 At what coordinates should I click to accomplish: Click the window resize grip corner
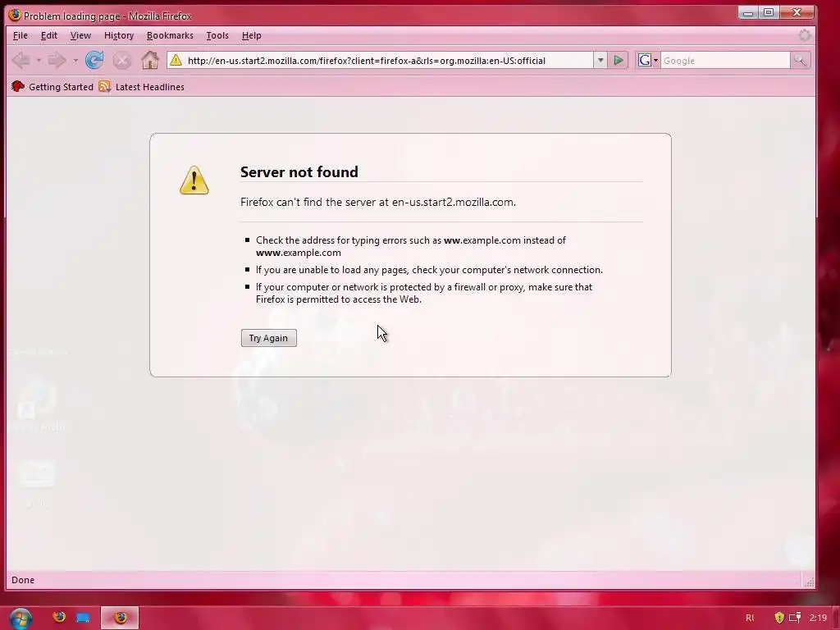810,582
